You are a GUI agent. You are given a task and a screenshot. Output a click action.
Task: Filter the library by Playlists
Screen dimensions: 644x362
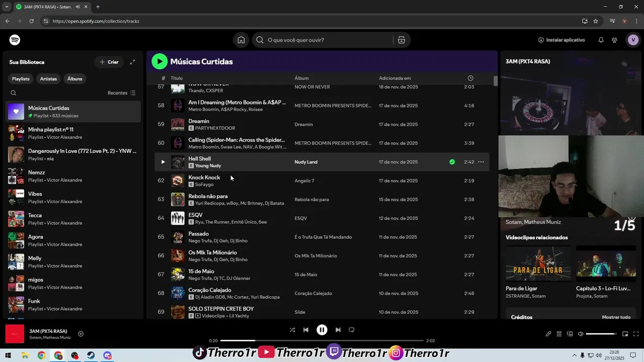tap(21, 78)
